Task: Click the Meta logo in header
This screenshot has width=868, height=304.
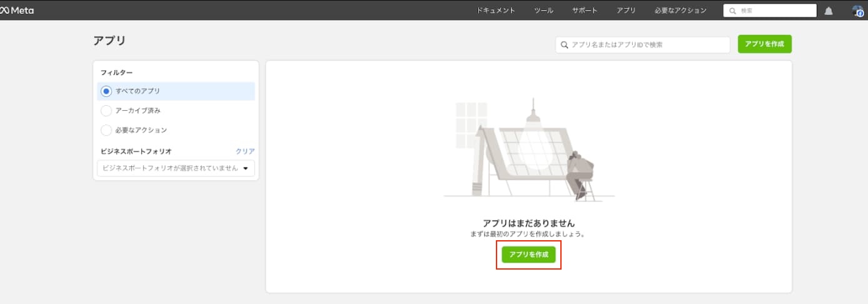Action: point(17,11)
